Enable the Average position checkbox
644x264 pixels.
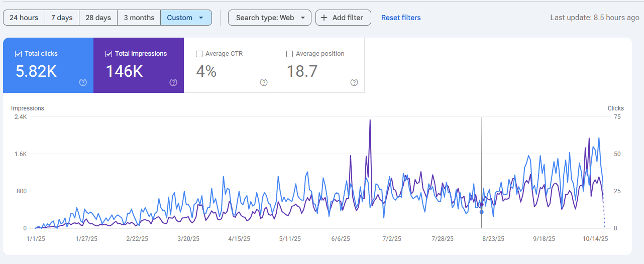(290, 54)
